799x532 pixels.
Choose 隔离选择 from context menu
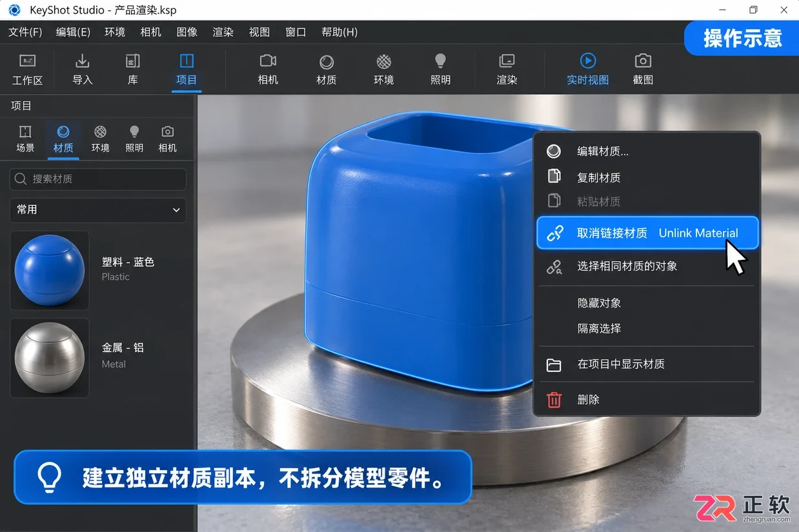click(x=647, y=328)
